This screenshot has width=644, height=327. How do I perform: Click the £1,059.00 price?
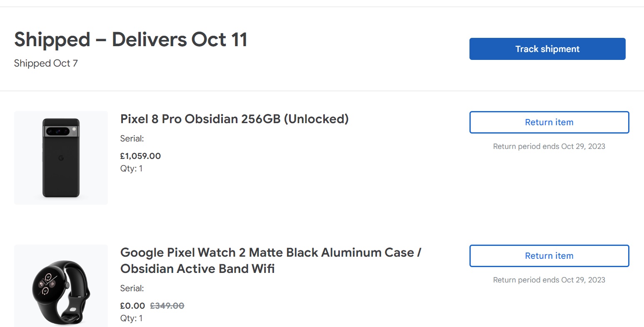click(140, 156)
